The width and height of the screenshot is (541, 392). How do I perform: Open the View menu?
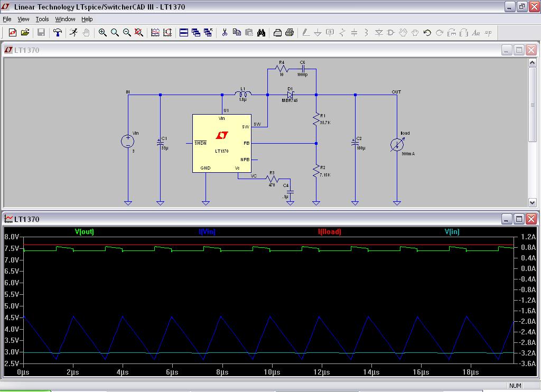tap(23, 19)
